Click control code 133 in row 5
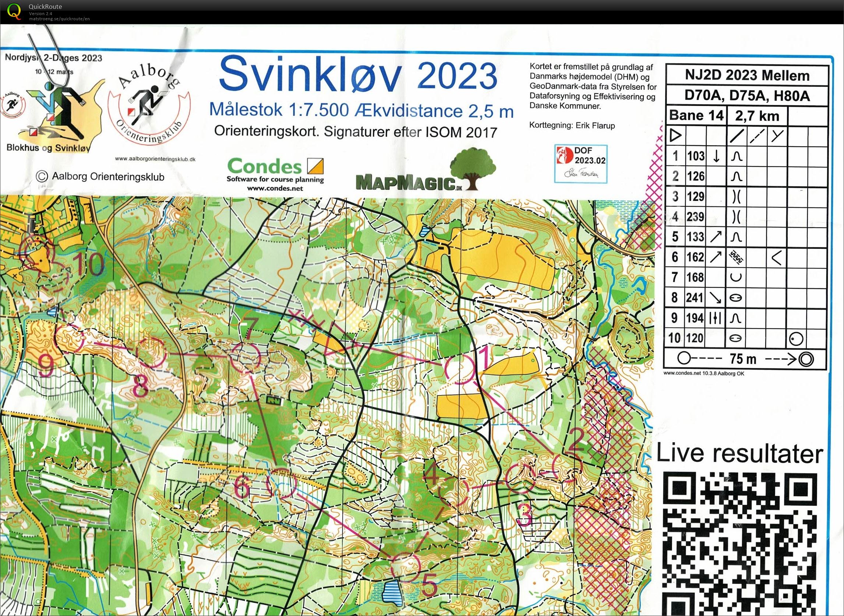 pyautogui.click(x=696, y=237)
